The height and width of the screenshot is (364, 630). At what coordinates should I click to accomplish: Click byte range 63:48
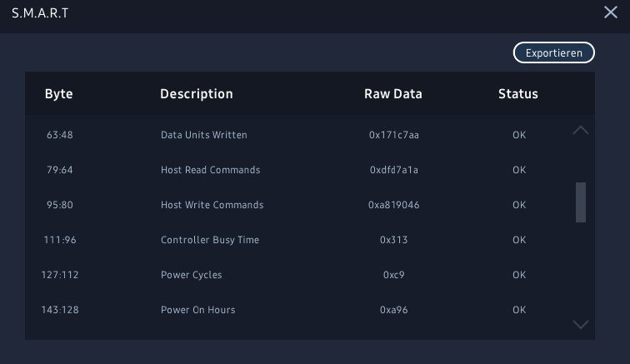(59, 135)
